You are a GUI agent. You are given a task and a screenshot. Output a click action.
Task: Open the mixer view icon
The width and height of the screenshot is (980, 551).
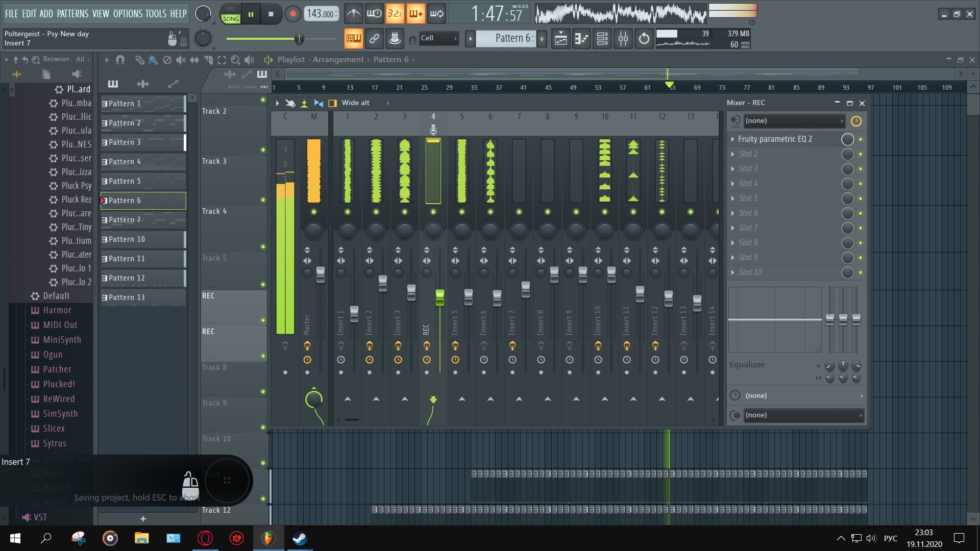[x=623, y=38]
